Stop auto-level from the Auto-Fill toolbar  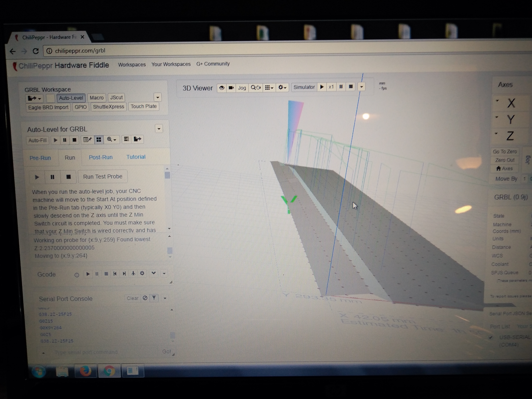[x=74, y=140]
